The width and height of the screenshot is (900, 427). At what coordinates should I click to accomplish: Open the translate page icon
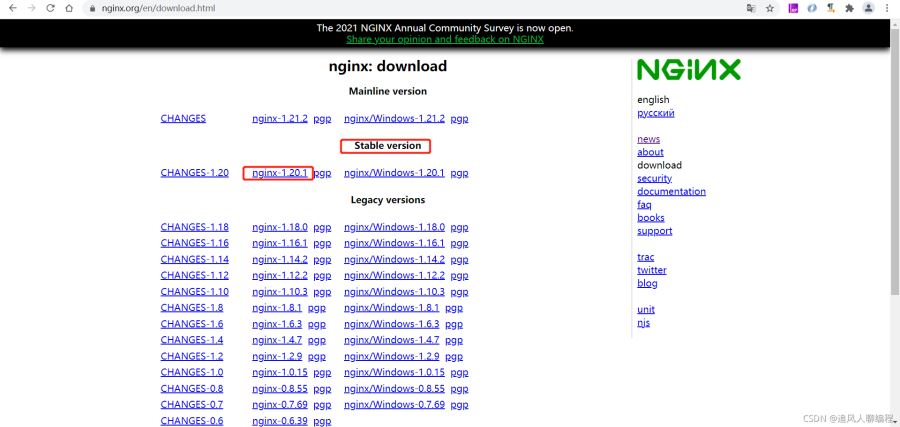[x=751, y=8]
